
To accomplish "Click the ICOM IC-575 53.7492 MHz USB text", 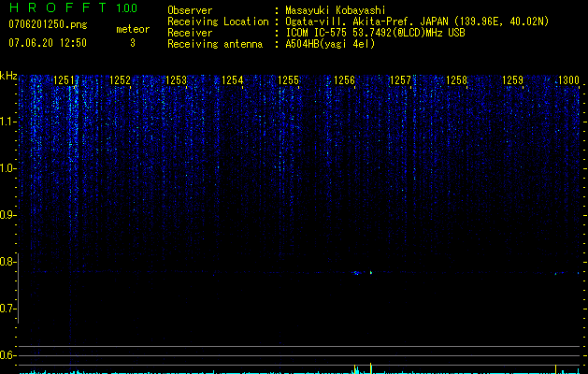I will click(x=375, y=33).
